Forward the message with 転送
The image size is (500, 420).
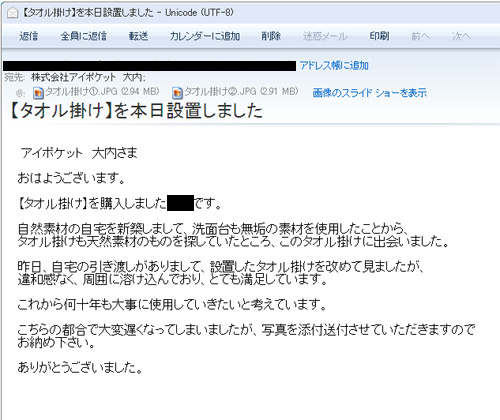(138, 36)
